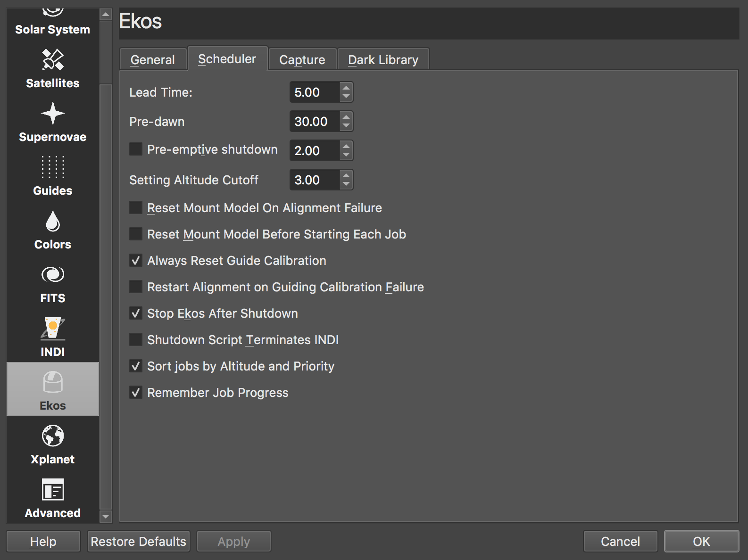Open the Dark Library tab
Screen dimensions: 748x560
[383, 60]
